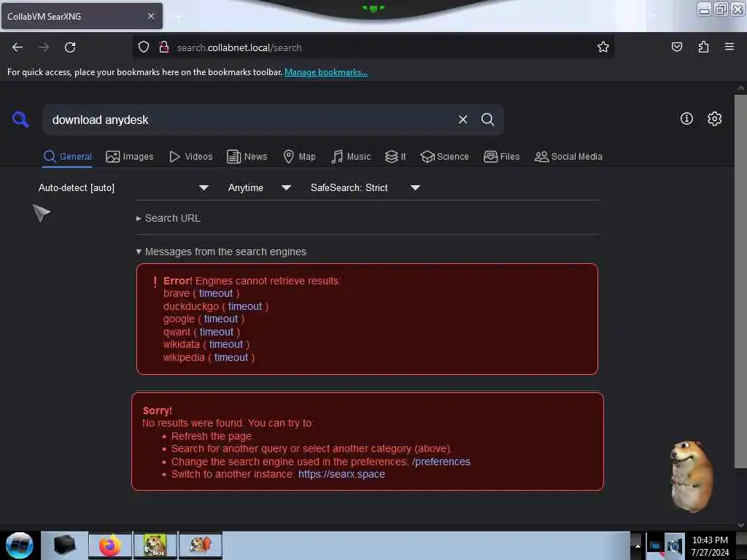Switch to the Map category tab
The image size is (747, 560).
click(299, 157)
